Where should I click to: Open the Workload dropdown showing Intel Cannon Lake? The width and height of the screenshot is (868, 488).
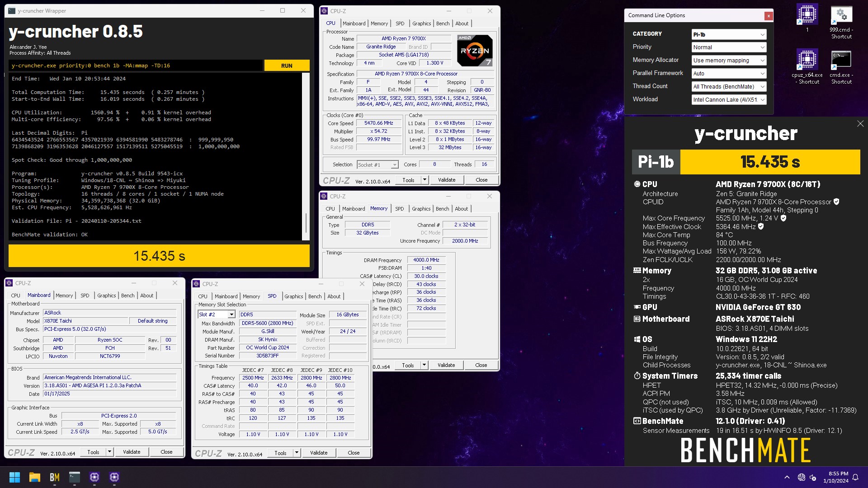coord(729,100)
